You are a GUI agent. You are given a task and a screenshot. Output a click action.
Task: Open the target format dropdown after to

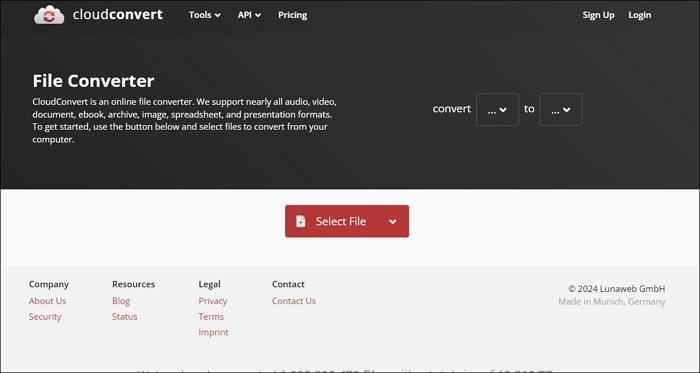click(x=561, y=109)
